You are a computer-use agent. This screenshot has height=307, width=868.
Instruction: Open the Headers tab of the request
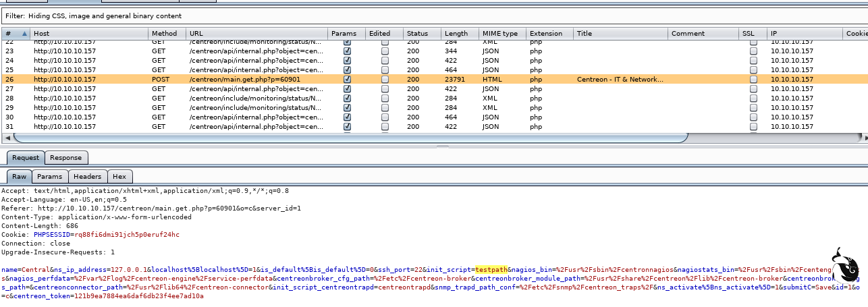coord(87,177)
